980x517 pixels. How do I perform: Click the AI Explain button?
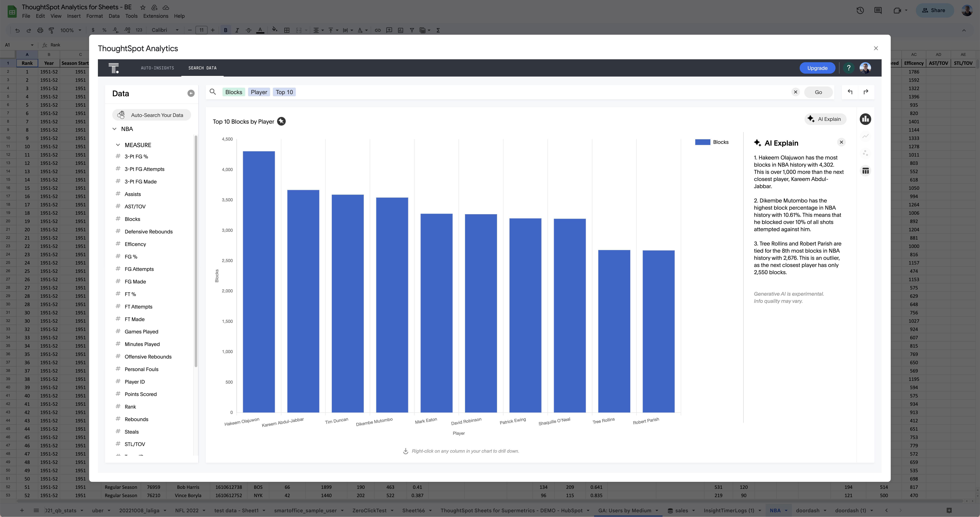pos(825,119)
